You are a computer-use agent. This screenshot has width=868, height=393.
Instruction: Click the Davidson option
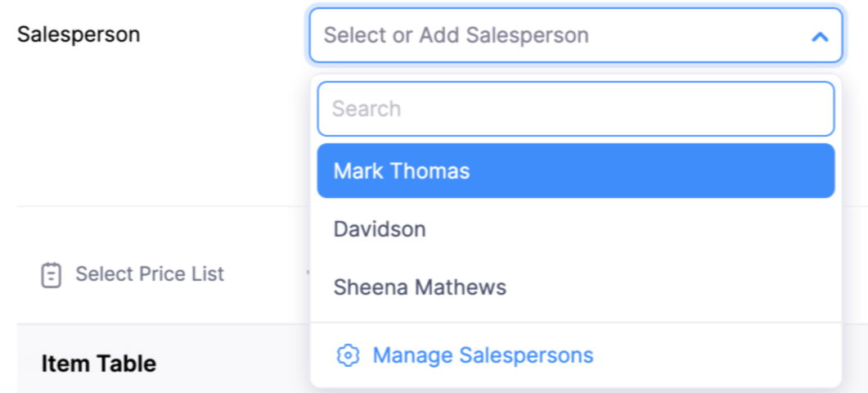pyautogui.click(x=380, y=229)
